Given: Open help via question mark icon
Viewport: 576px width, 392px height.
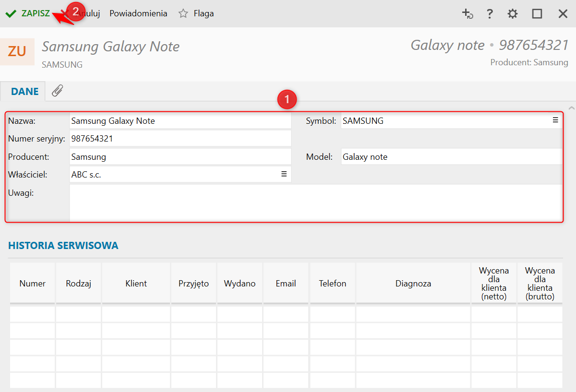Looking at the screenshot, I should point(490,14).
